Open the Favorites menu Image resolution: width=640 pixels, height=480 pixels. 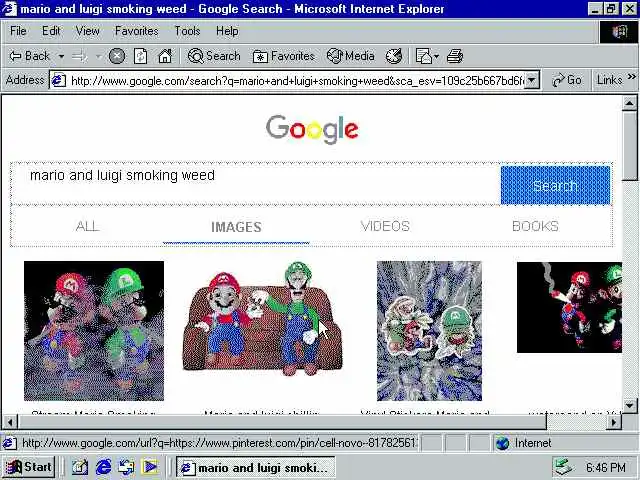tap(136, 31)
